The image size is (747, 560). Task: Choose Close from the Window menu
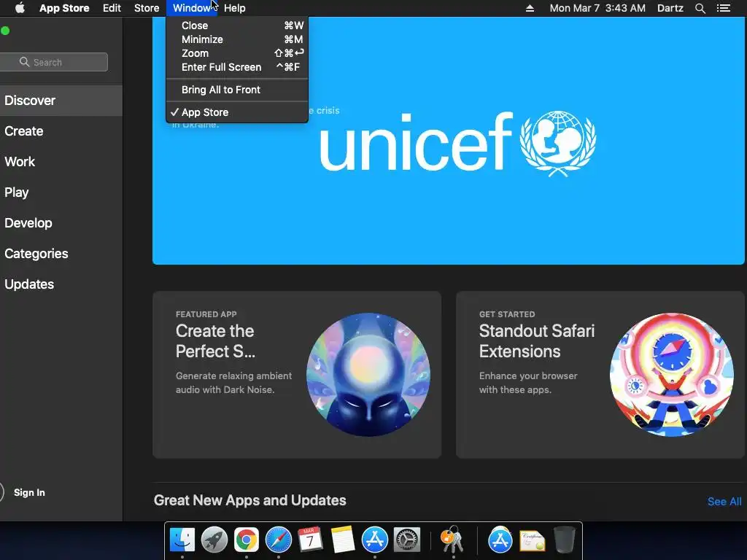[x=237, y=26]
